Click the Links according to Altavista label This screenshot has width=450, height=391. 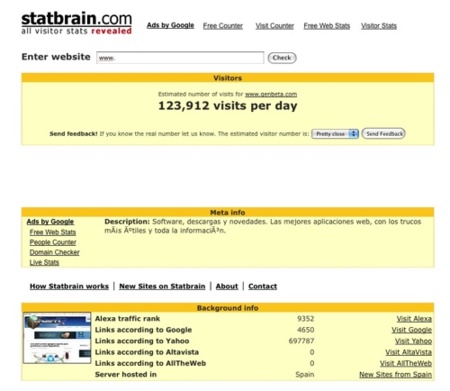point(147,352)
